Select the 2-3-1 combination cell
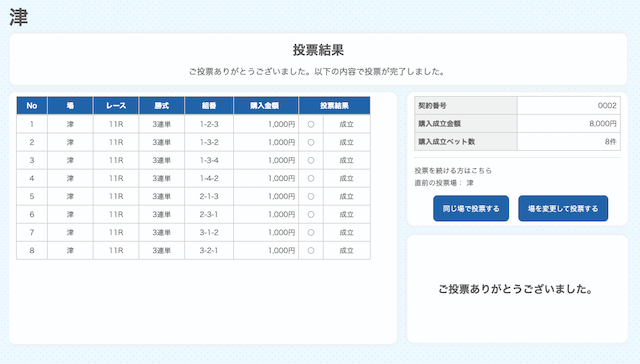This screenshot has height=364, width=640. point(209,214)
